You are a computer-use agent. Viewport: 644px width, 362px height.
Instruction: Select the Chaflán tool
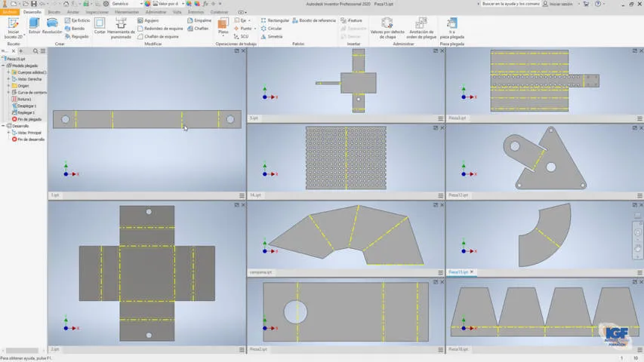(x=198, y=29)
